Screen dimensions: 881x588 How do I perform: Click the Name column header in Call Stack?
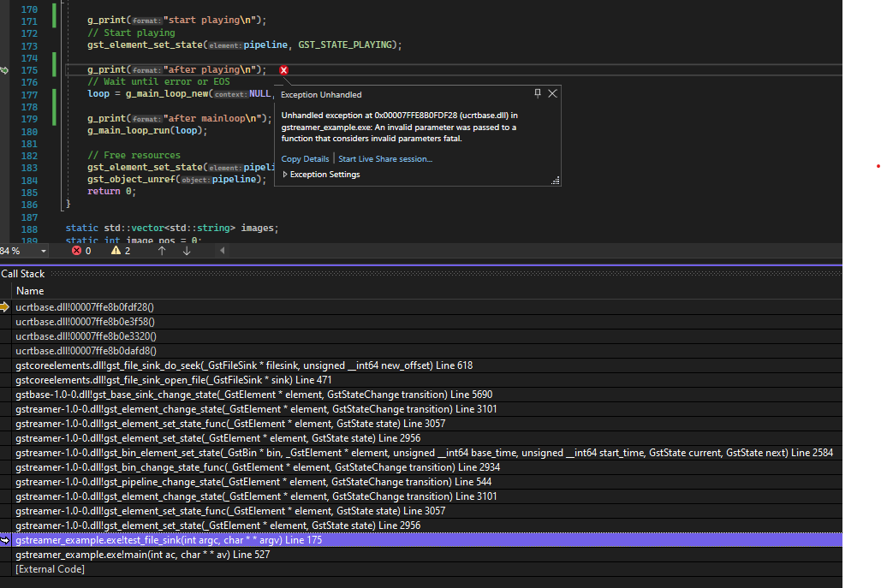[30, 291]
